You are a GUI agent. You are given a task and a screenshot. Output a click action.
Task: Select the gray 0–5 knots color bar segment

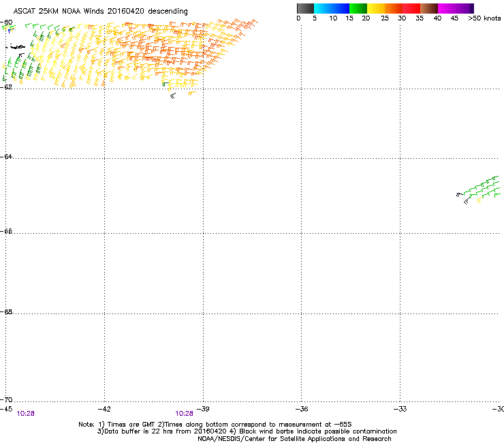tap(305, 8)
